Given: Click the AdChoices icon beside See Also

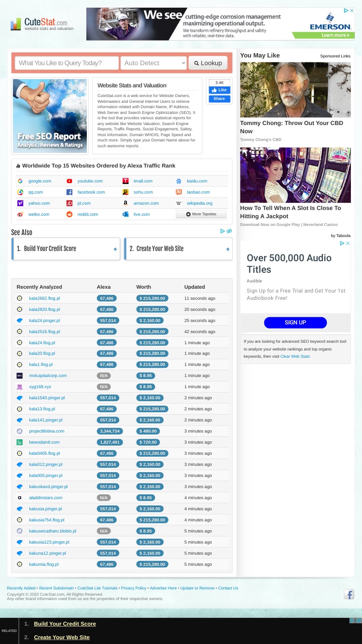Looking at the screenshot, I should point(223,231).
